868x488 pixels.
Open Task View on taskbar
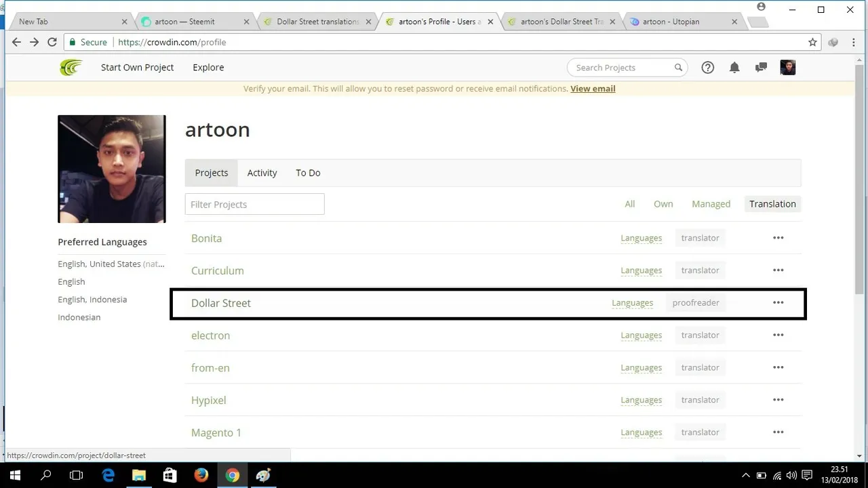[77, 475]
